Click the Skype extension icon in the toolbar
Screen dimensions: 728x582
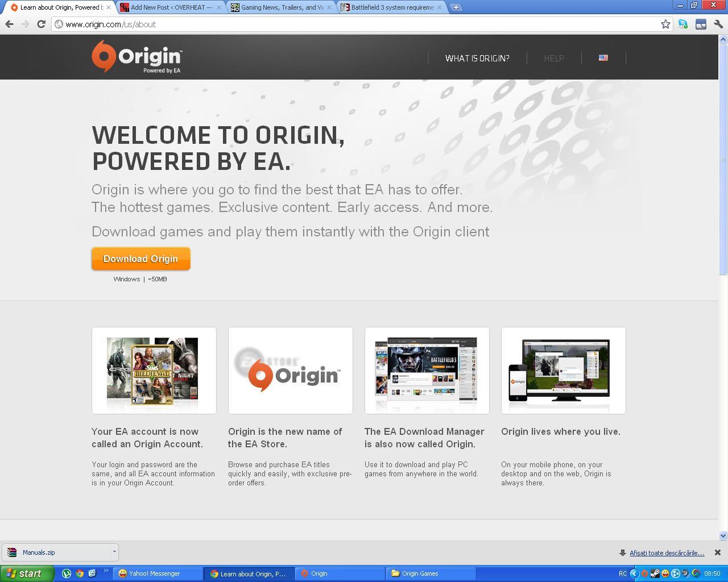coord(683,24)
